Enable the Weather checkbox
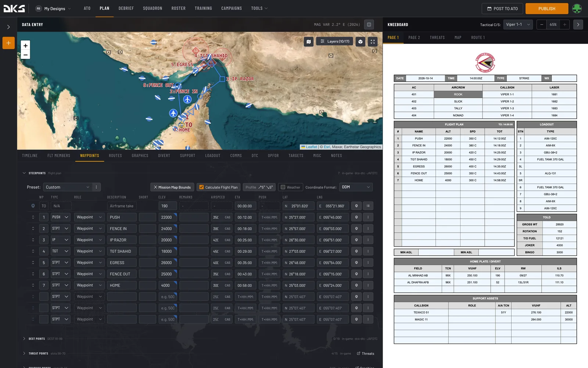588x368 pixels. point(283,187)
